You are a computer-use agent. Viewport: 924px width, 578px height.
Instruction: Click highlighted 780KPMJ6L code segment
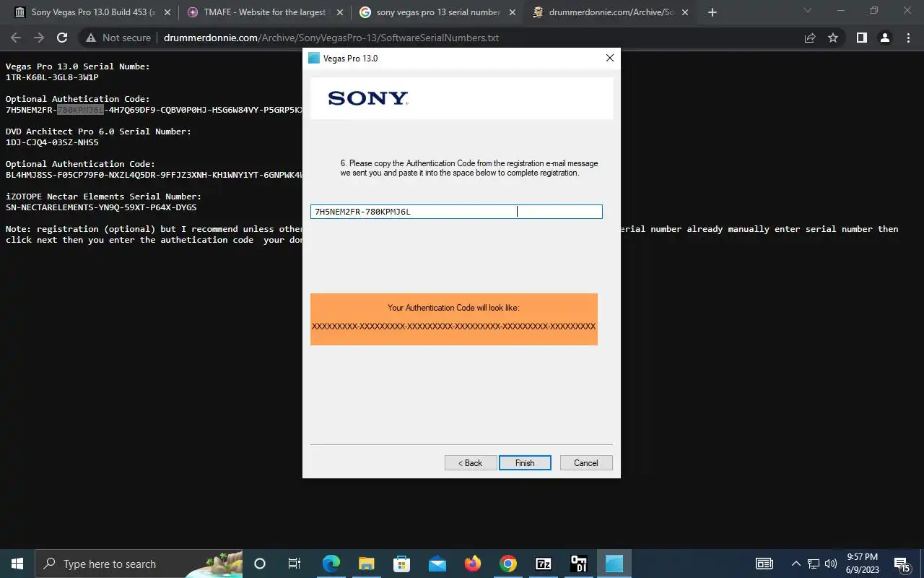click(81, 110)
